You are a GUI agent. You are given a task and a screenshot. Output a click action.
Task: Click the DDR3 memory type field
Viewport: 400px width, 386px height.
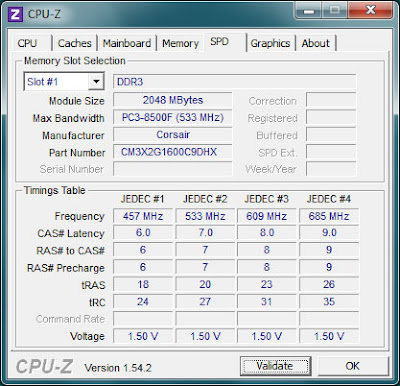[x=235, y=82]
